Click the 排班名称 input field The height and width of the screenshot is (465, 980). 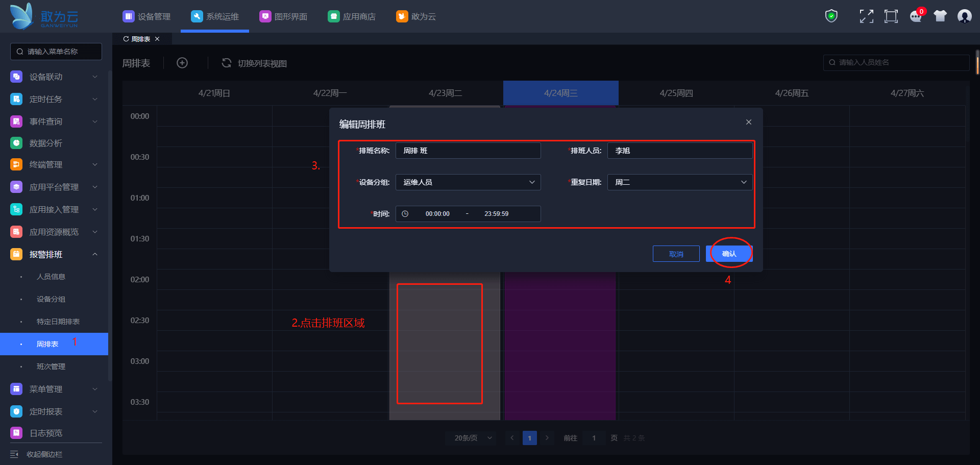click(x=468, y=151)
